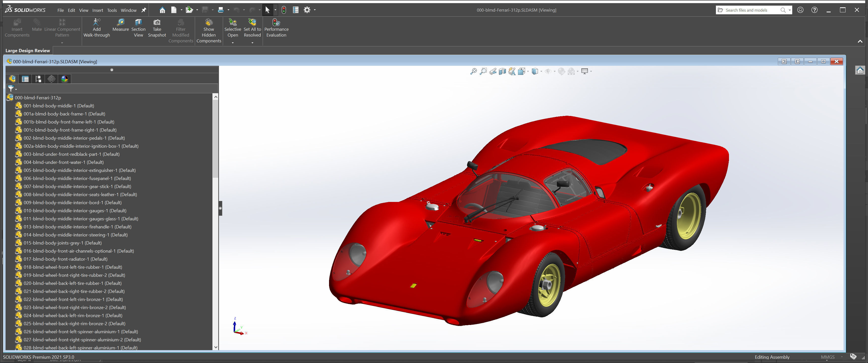Expand the Select cursor dropdown arrow
This screenshot has width=868, height=363.
click(275, 10)
